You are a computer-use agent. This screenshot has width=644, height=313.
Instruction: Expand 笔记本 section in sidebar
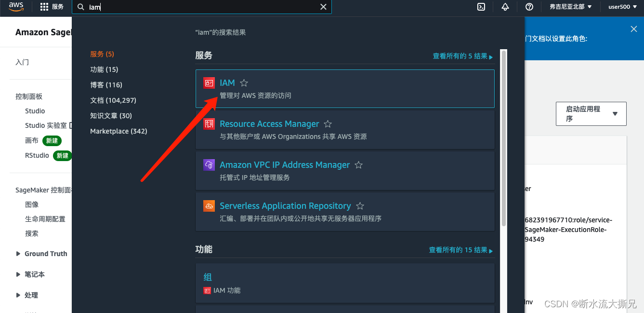(18, 274)
